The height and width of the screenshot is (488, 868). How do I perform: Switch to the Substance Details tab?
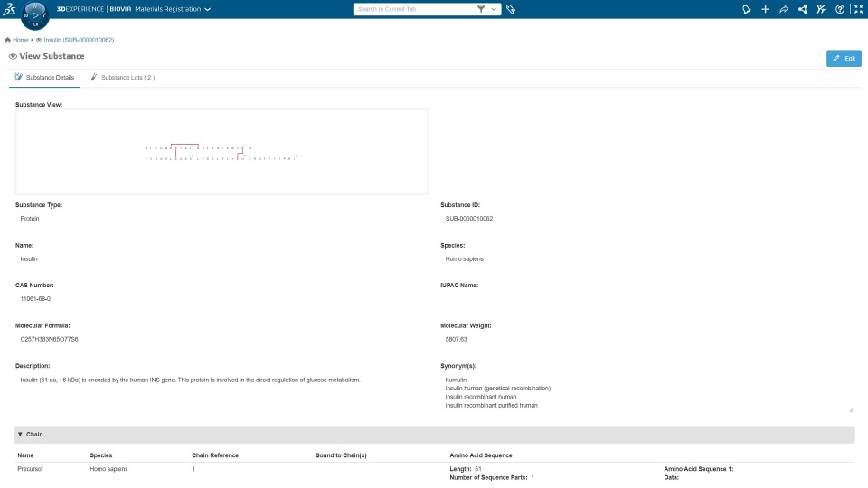pos(44,78)
